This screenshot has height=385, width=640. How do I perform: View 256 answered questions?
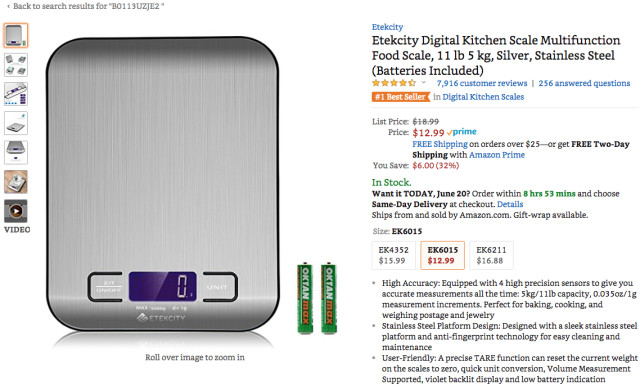pos(584,83)
